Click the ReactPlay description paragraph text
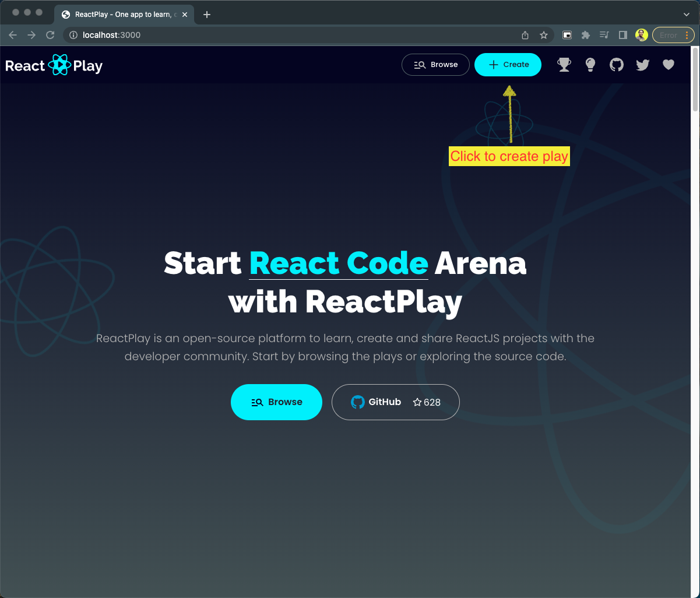Screen dimensions: 700x598 [345, 347]
